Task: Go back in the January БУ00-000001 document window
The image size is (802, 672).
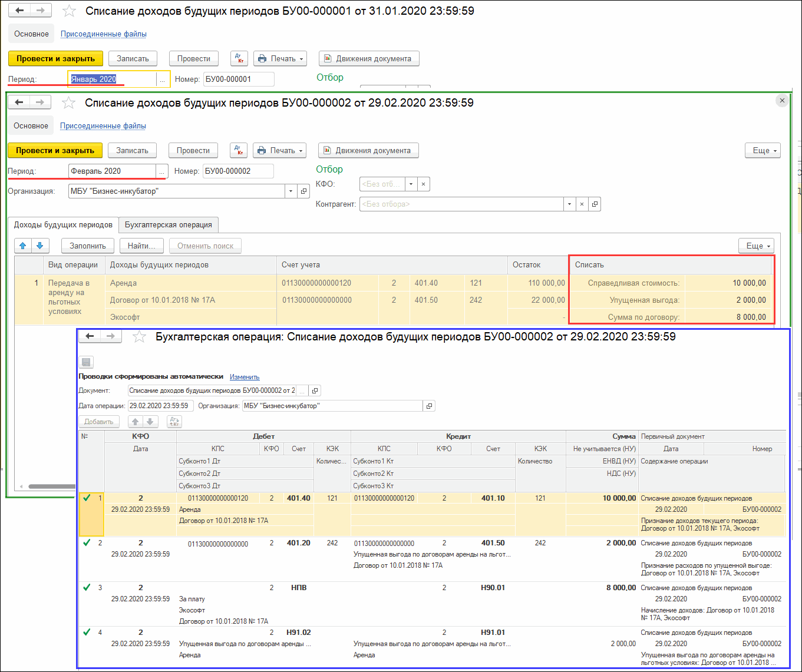Action: [19, 11]
